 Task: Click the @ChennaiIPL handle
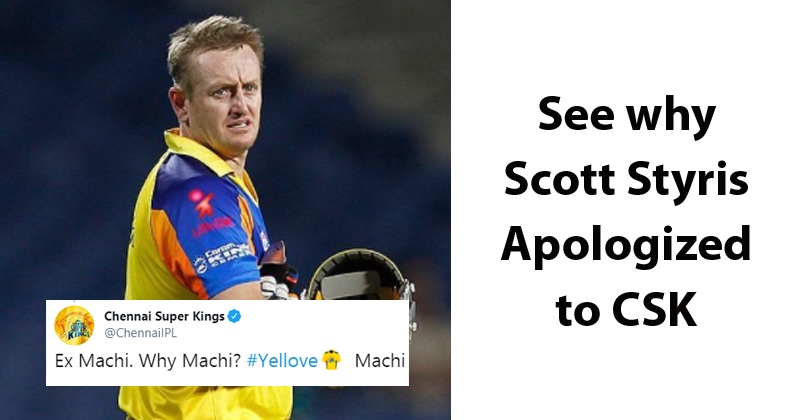[x=140, y=333]
